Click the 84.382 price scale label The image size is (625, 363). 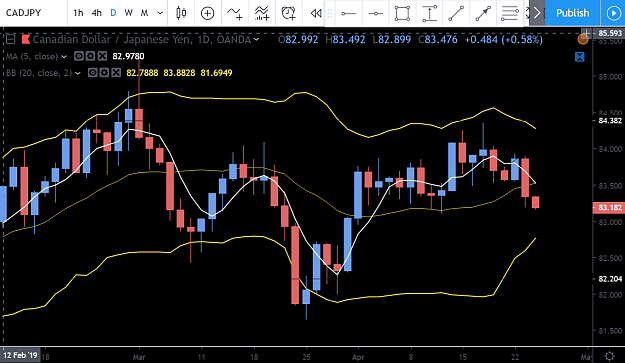(x=610, y=120)
